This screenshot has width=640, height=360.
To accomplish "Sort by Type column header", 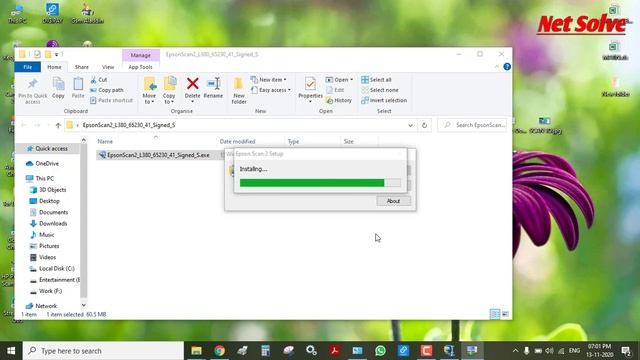I will coord(293,142).
